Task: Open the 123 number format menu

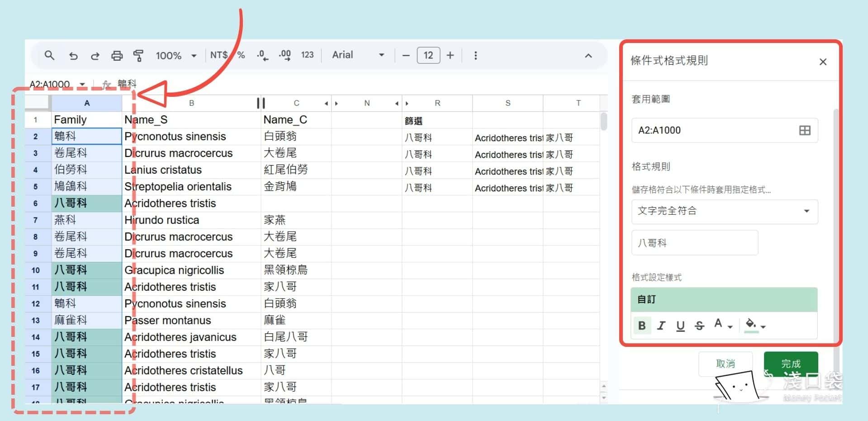Action: click(x=307, y=55)
